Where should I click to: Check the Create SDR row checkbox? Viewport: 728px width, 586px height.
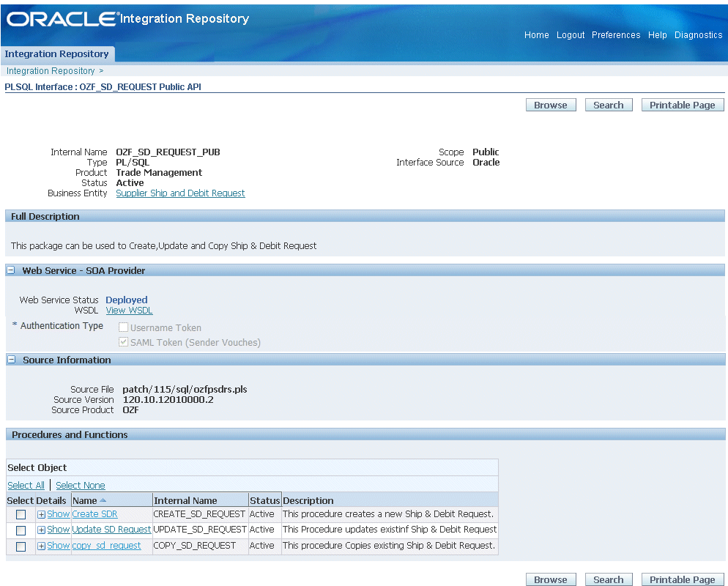pyautogui.click(x=21, y=514)
